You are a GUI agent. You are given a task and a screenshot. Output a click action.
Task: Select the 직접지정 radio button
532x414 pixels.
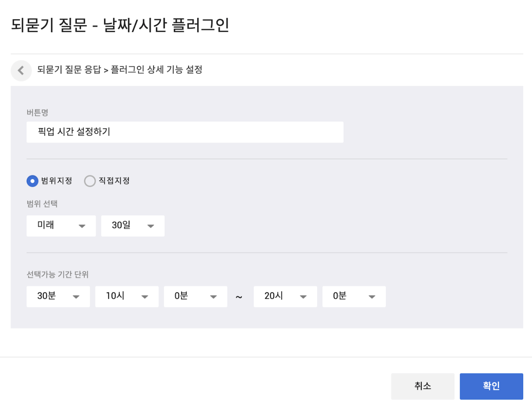point(90,181)
